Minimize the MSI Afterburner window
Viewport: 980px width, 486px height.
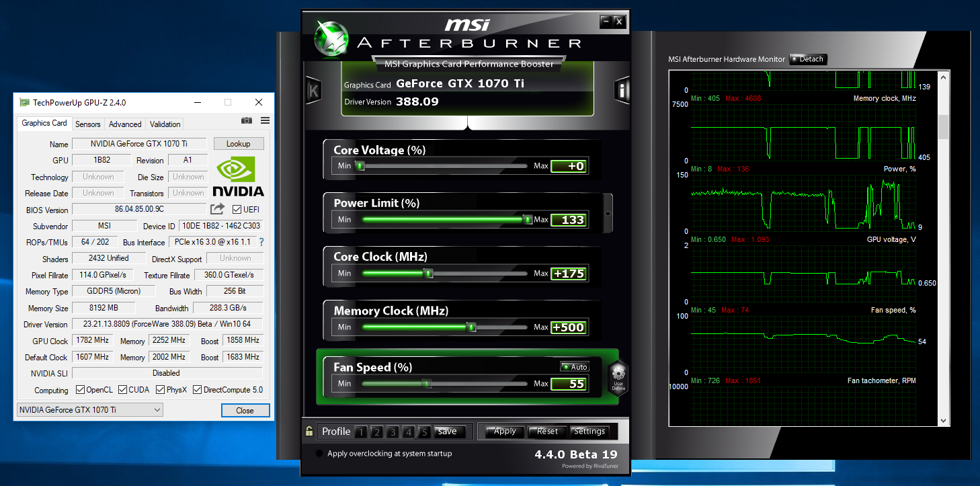point(606,22)
